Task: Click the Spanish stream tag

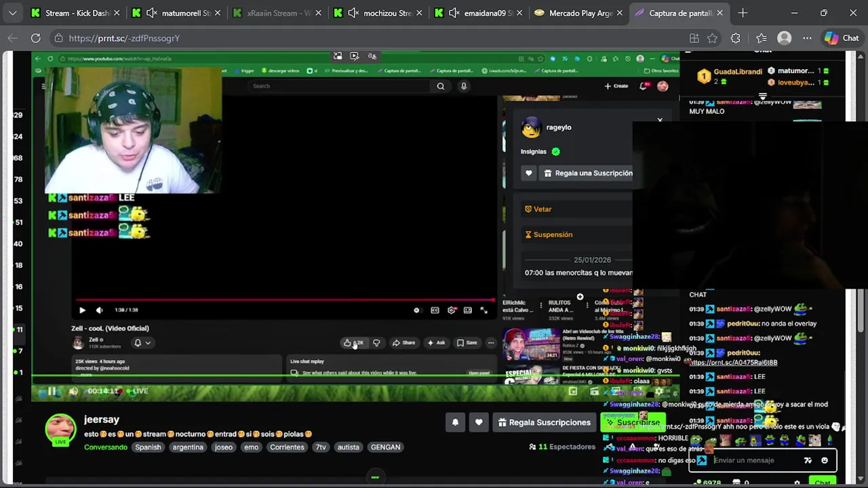Action: (148, 447)
